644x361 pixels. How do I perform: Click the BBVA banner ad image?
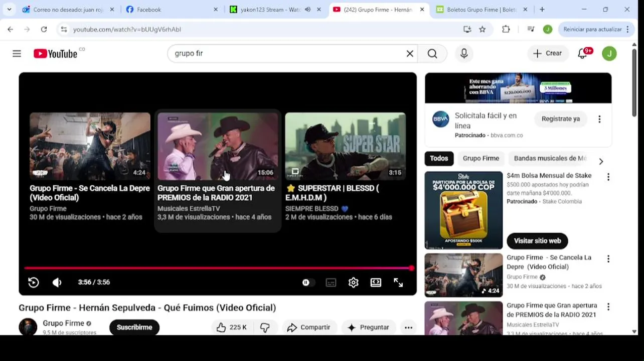pos(518,88)
